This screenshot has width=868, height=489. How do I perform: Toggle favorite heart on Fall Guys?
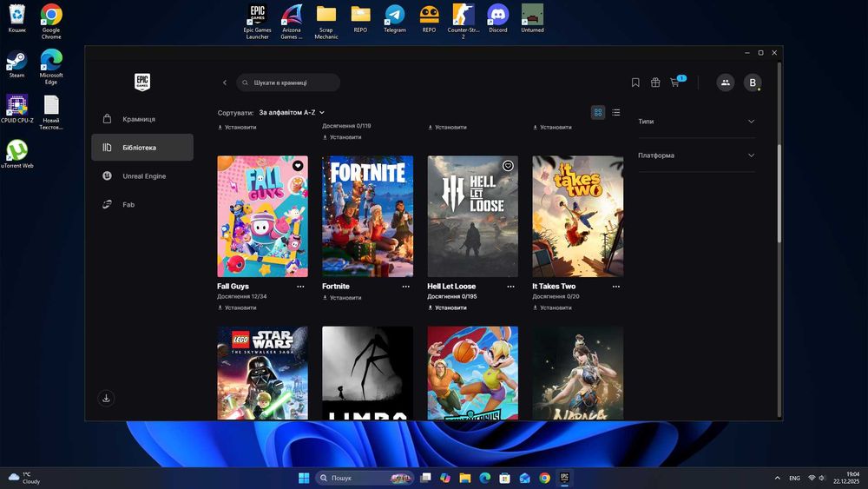298,166
